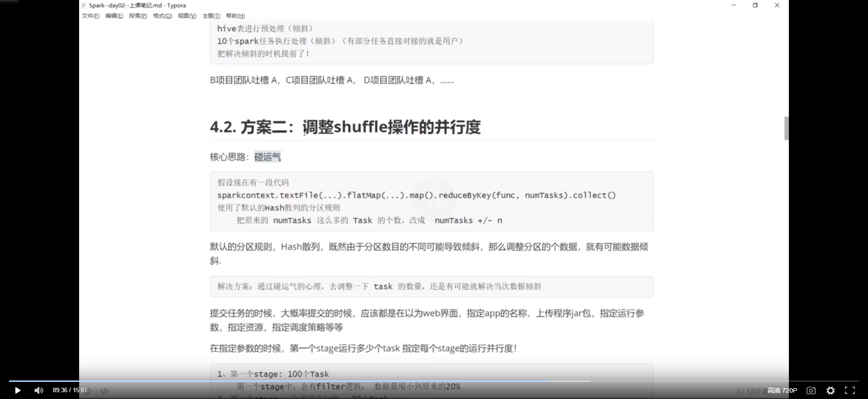Click the line 第一个stage: 100个Task
This screenshot has height=399, width=868.
[273, 374]
